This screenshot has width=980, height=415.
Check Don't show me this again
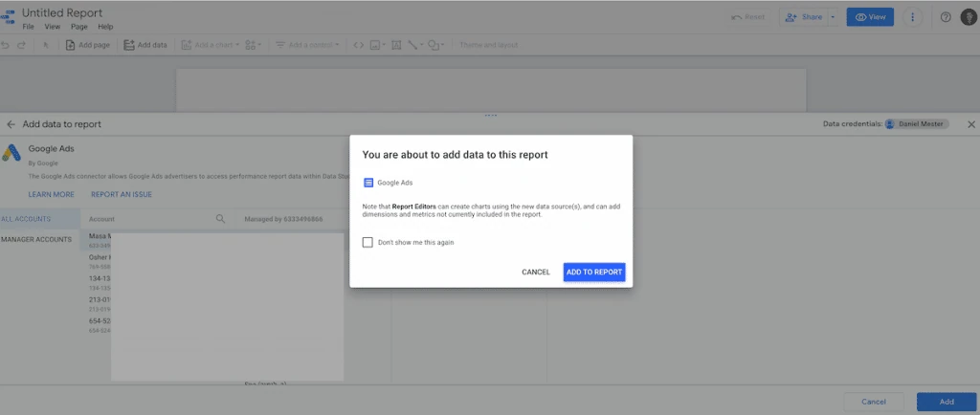point(367,242)
